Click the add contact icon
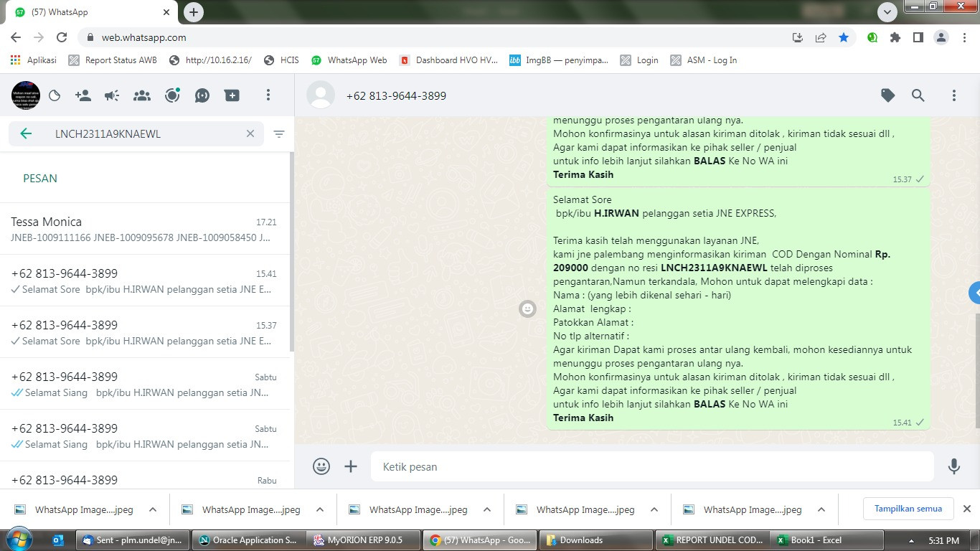 pyautogui.click(x=83, y=95)
